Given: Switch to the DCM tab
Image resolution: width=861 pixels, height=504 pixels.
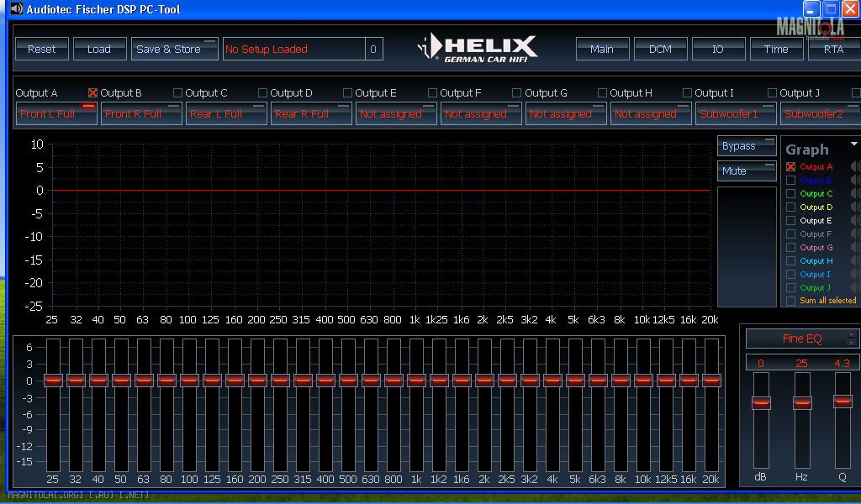Looking at the screenshot, I should coord(660,49).
